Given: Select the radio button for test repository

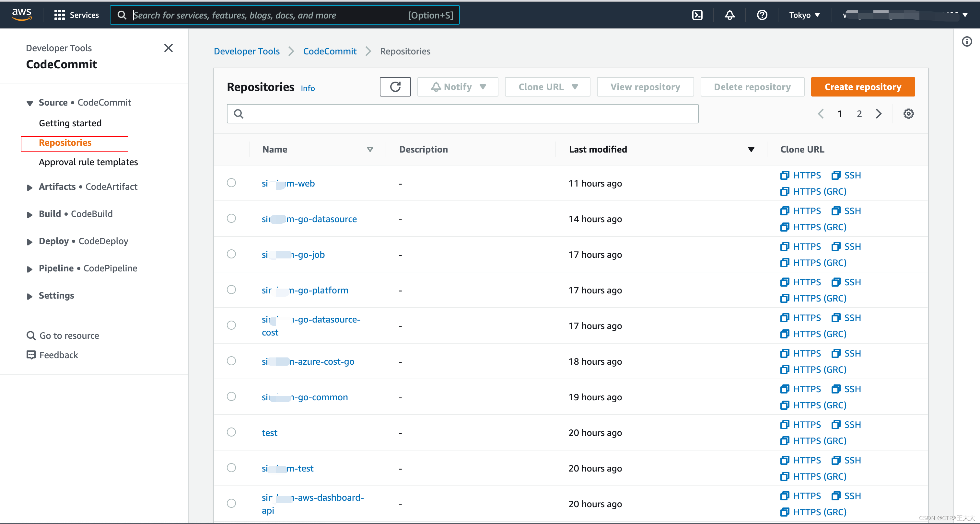Looking at the screenshot, I should click(231, 432).
